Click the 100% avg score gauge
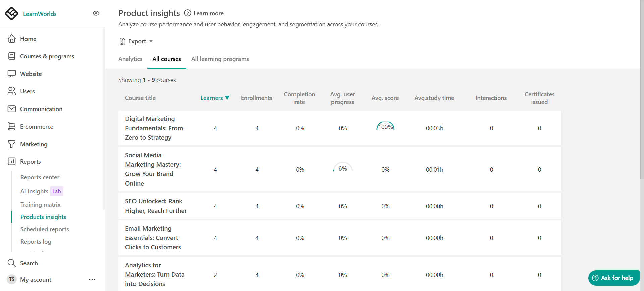 [x=385, y=126]
